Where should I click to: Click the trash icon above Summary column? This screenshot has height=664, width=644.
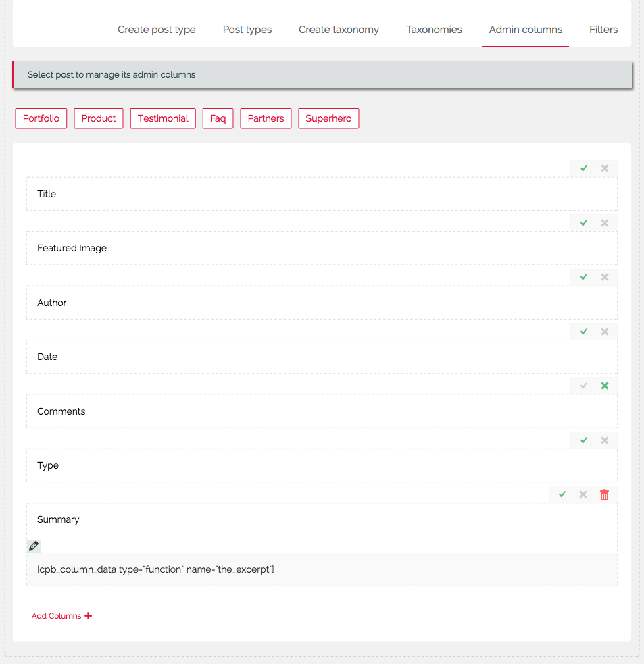coord(604,494)
